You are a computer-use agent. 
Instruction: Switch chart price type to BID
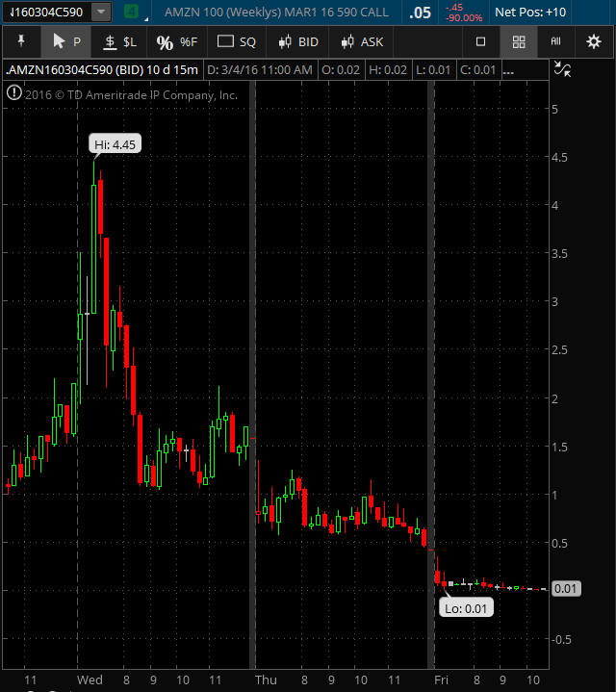(298, 42)
